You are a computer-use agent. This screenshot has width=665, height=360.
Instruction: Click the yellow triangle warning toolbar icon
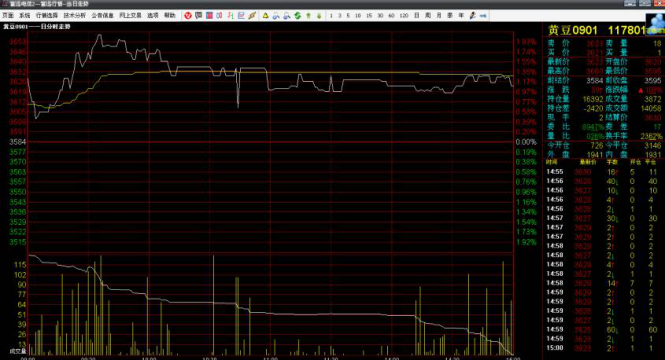[x=265, y=16]
